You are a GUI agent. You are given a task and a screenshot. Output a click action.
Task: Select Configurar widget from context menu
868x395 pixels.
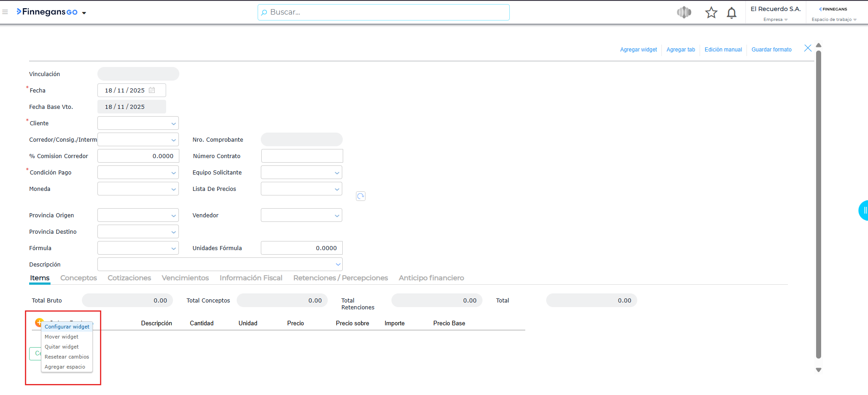[x=67, y=327]
